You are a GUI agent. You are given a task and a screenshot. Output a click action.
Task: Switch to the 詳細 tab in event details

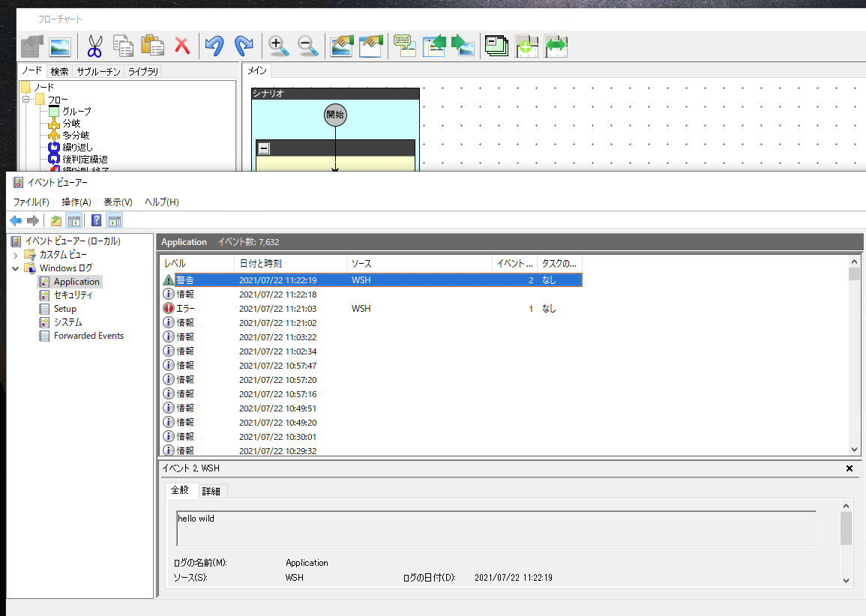tap(211, 491)
